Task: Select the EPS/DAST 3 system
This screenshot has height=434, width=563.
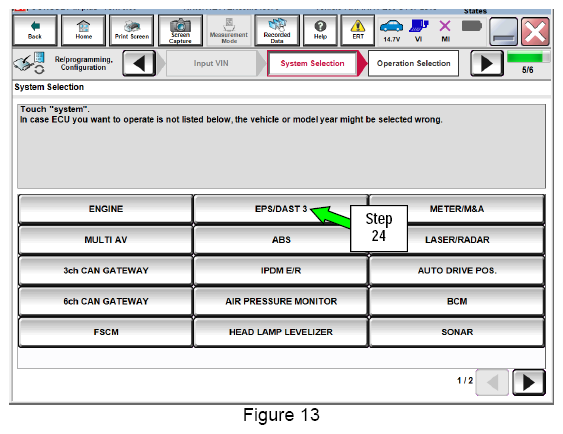Action: (x=281, y=209)
